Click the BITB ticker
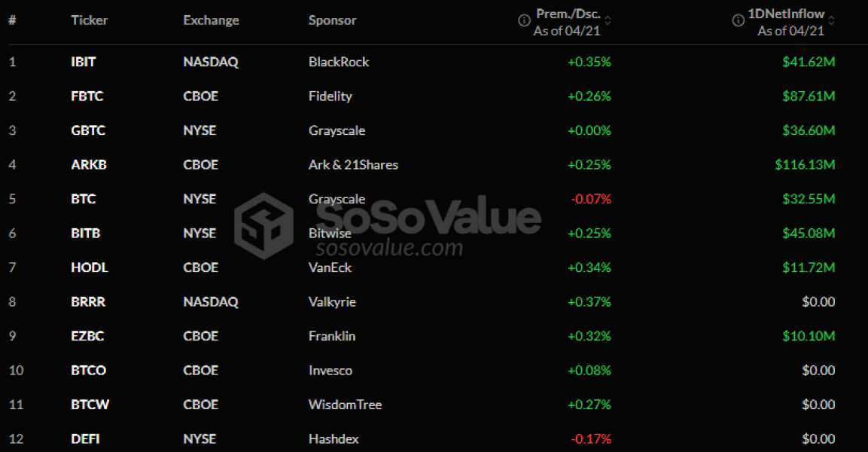 pyautogui.click(x=86, y=234)
